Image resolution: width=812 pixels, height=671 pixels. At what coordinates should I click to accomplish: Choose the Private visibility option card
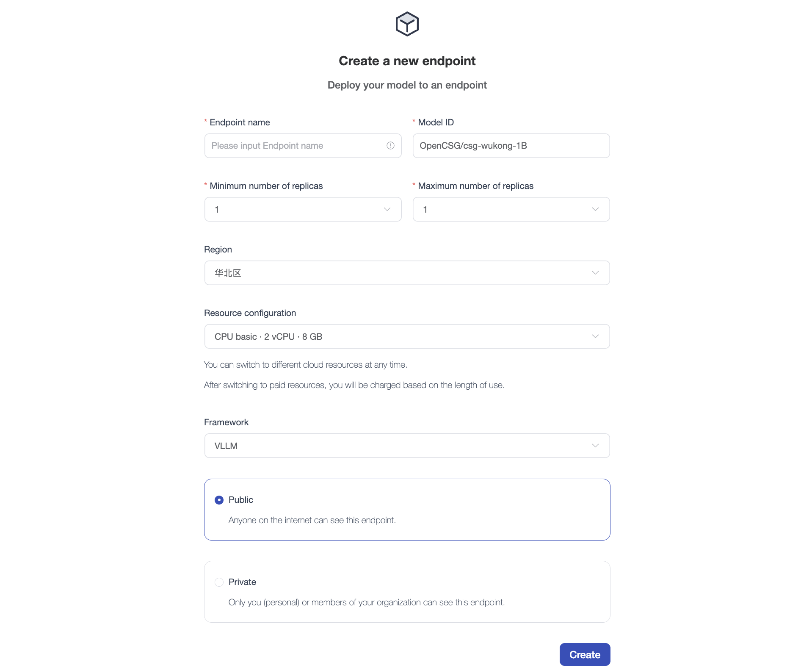(406, 592)
